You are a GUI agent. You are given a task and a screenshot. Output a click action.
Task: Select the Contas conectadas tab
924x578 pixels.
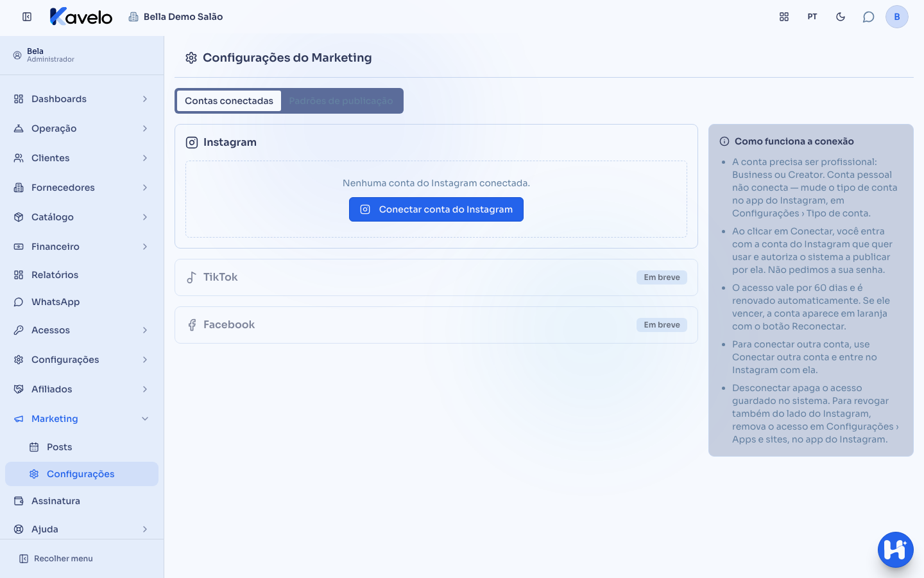pos(229,101)
